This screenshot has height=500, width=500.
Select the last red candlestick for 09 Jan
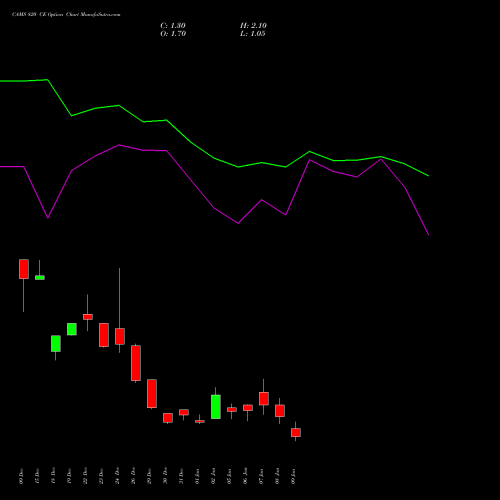[296, 432]
